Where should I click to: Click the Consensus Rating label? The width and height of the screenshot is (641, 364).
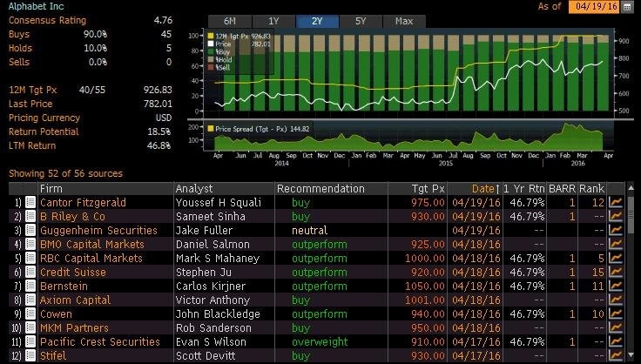[47, 20]
